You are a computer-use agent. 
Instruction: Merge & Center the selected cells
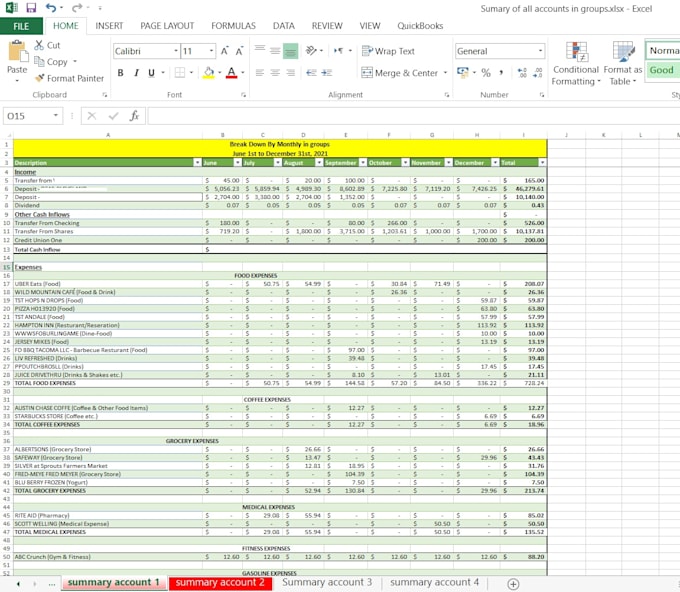pyautogui.click(x=399, y=72)
